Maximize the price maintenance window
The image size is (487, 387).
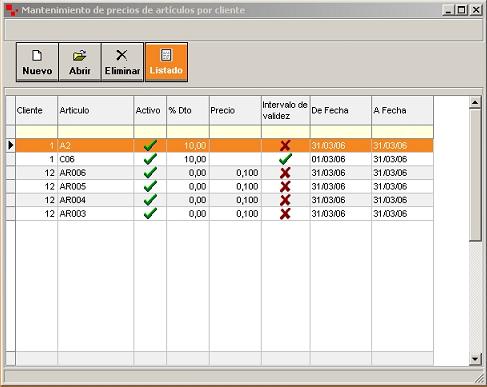[462, 10]
